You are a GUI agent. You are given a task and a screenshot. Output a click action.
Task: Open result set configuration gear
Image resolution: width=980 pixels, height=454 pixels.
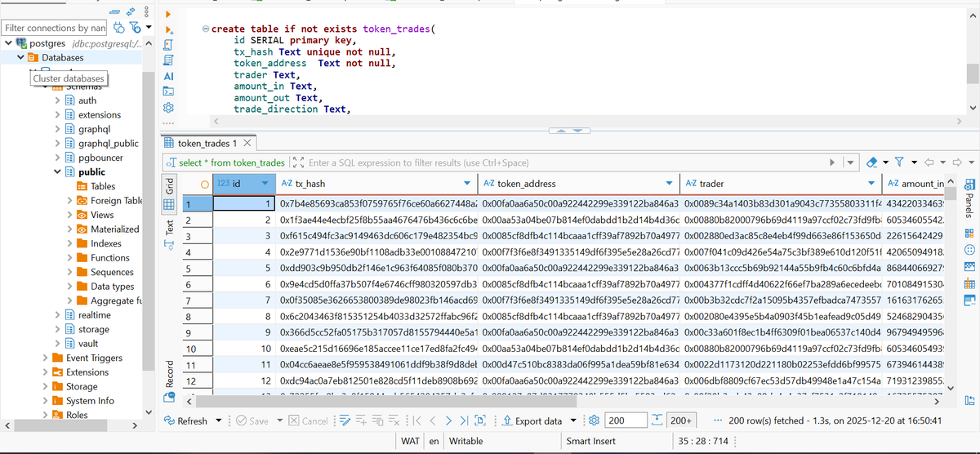[x=594, y=421]
